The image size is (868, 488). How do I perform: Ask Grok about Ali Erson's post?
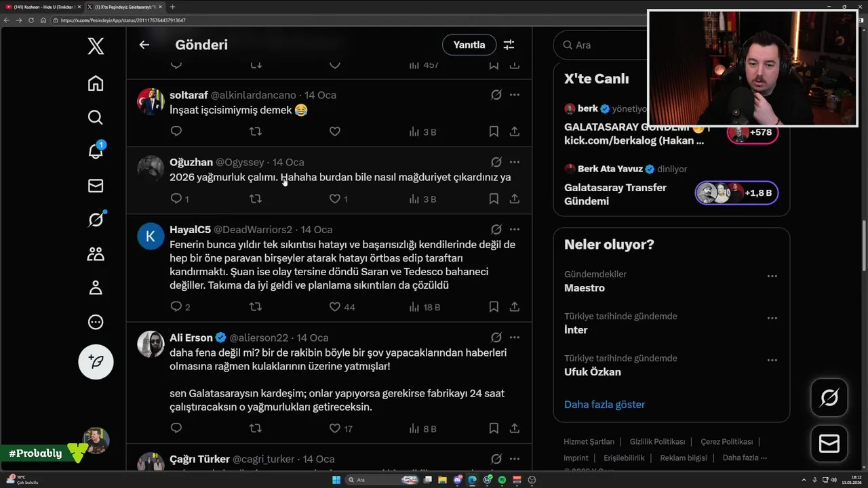coord(496,338)
